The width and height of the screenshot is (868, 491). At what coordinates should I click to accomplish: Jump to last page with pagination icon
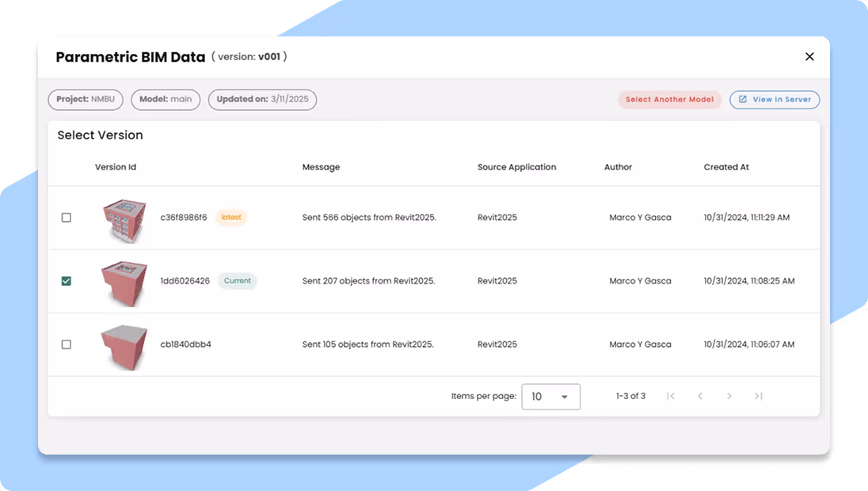(758, 396)
